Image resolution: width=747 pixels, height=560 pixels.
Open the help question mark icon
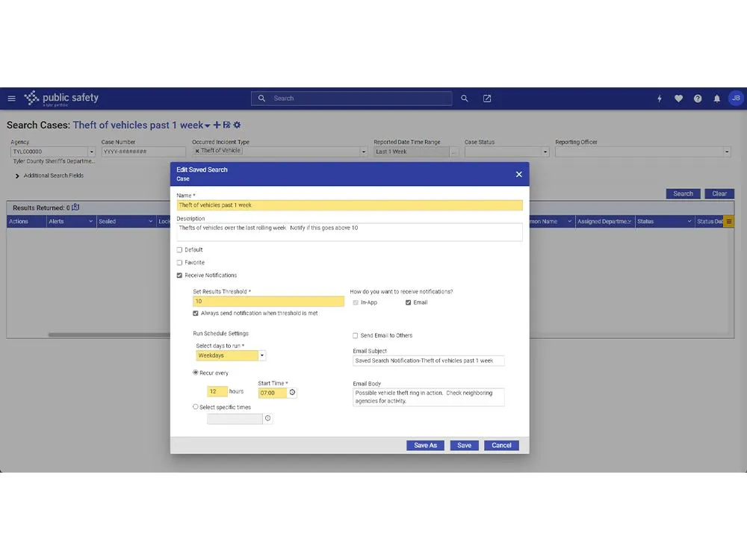click(x=698, y=99)
